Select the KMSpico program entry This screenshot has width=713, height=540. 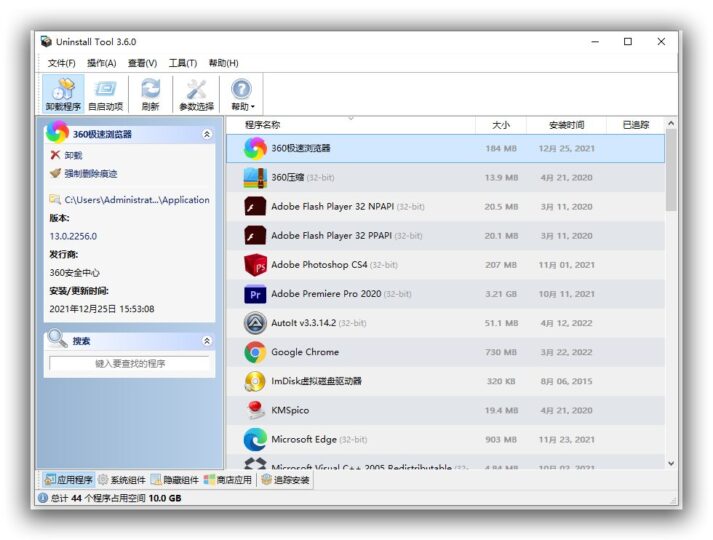(x=291, y=410)
